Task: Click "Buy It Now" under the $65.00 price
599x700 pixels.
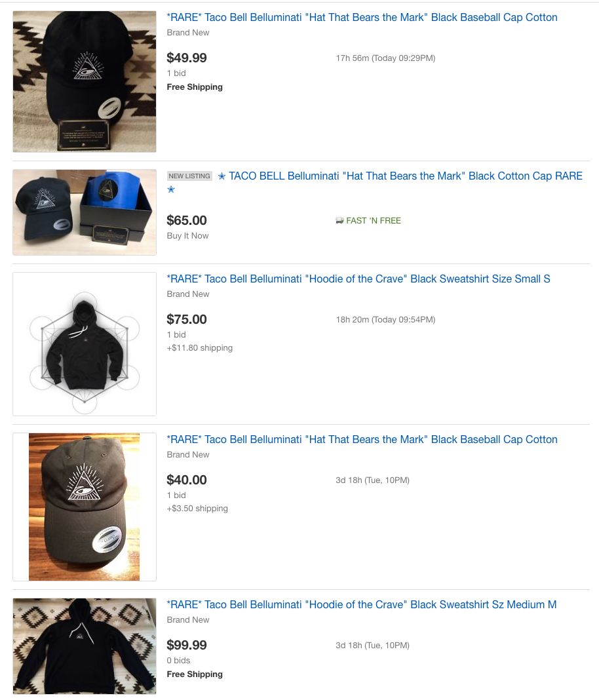Action: click(187, 236)
